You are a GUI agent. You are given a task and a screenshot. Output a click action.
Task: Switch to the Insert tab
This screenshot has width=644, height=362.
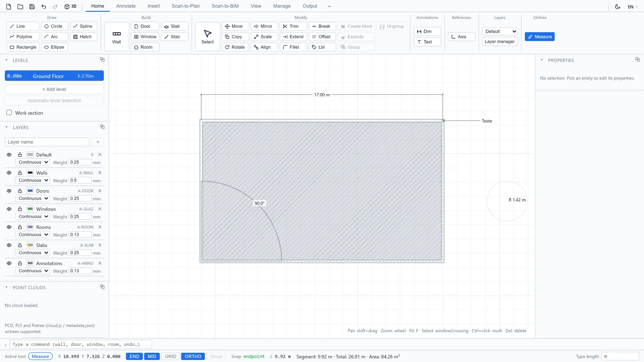pyautogui.click(x=154, y=6)
